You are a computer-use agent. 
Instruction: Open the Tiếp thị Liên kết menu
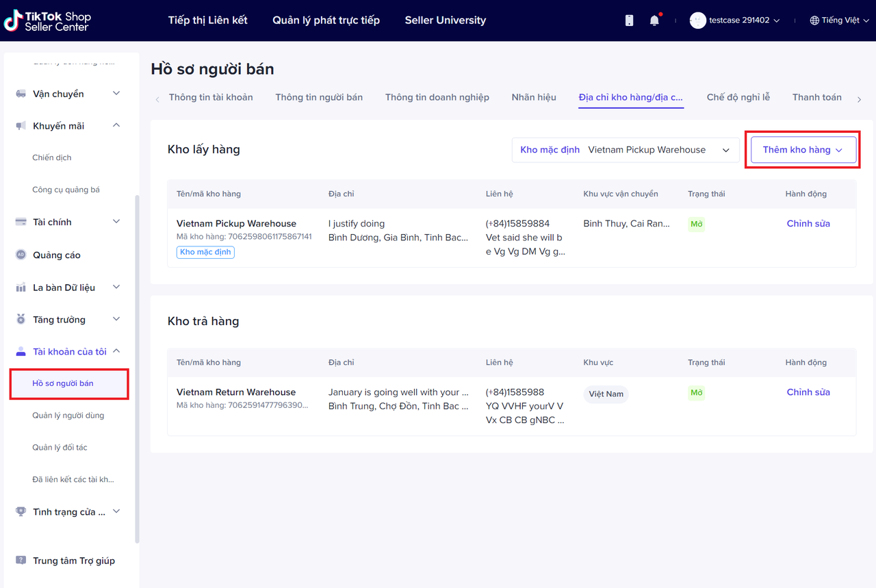[x=207, y=21]
